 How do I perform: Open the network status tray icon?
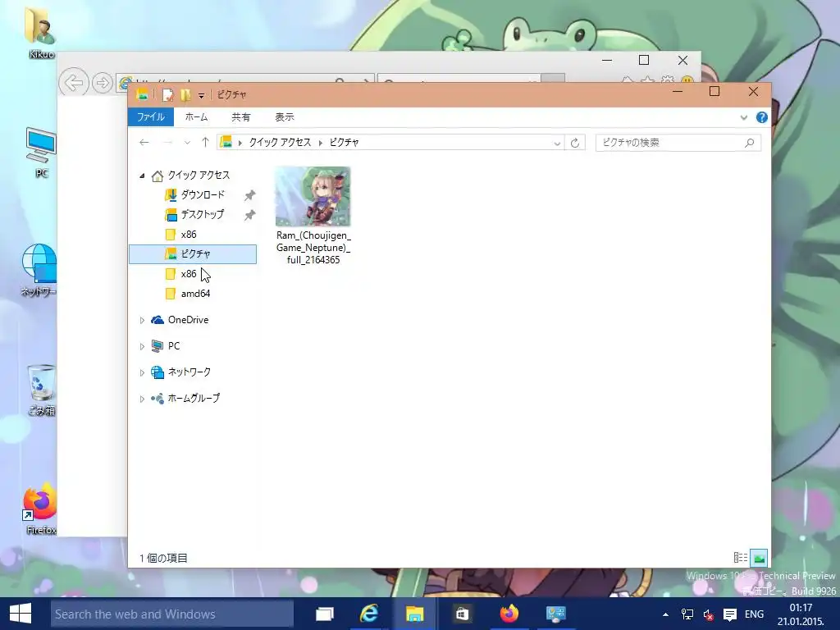coord(687,614)
